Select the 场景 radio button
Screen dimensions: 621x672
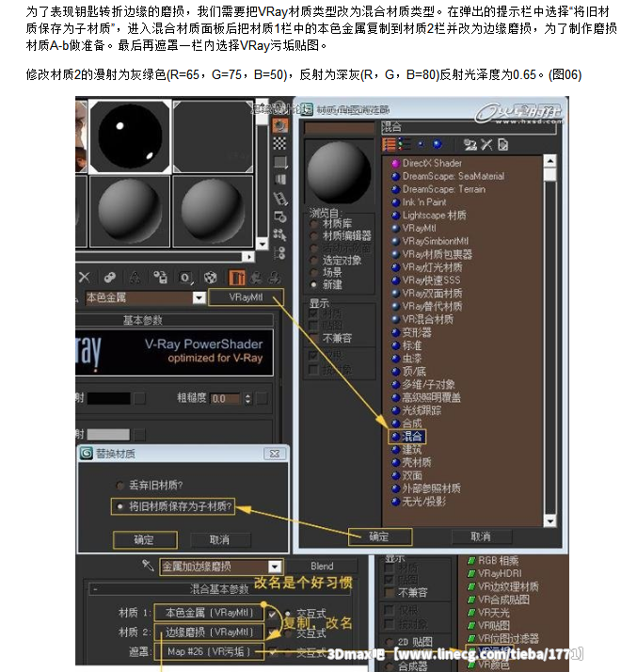pos(313,273)
